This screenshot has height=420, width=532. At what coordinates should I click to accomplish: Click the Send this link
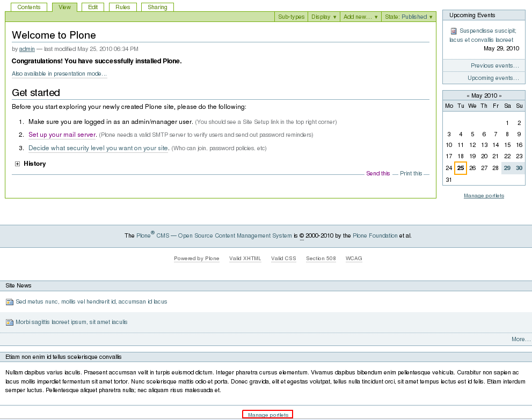pyautogui.click(x=378, y=173)
